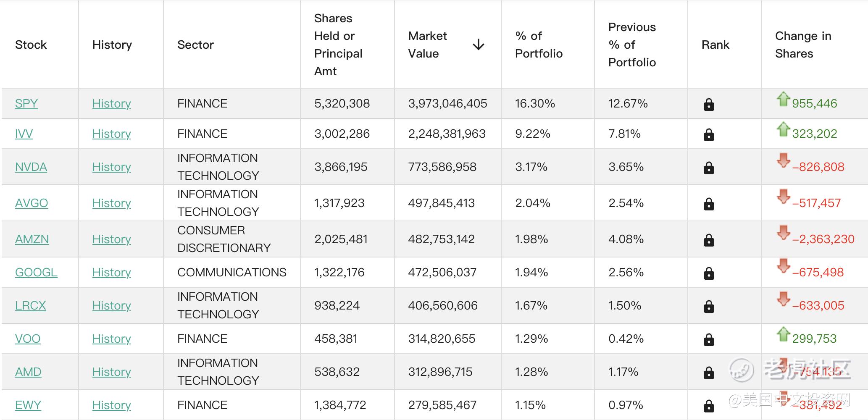View History for the AVGO row

(x=112, y=203)
